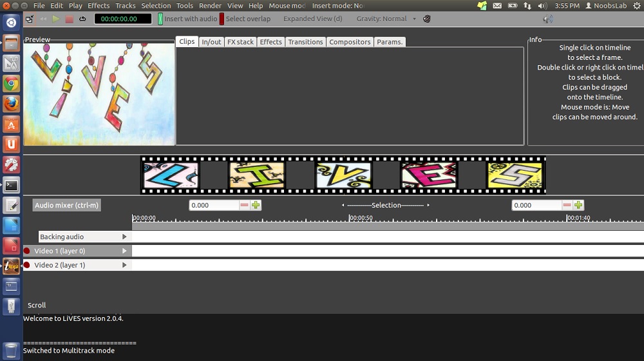
Task: Expand the Backing audio track
Action: point(124,237)
